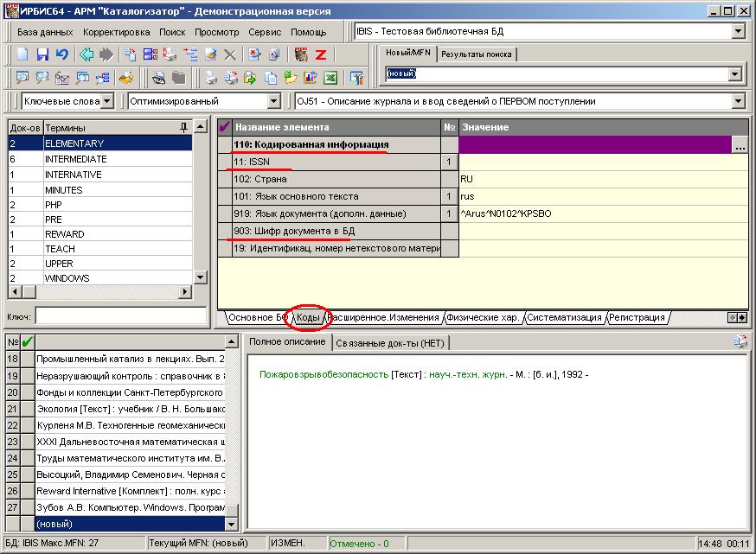Screen dimensions: 756x554
Task: Click the red-arrow tree structure icon
Action: [190, 54]
